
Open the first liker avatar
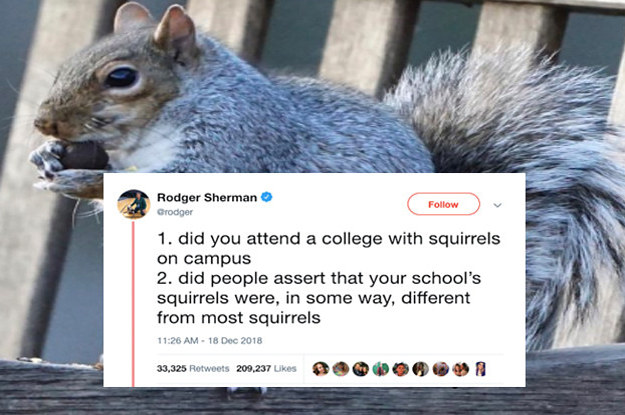pos(320,369)
